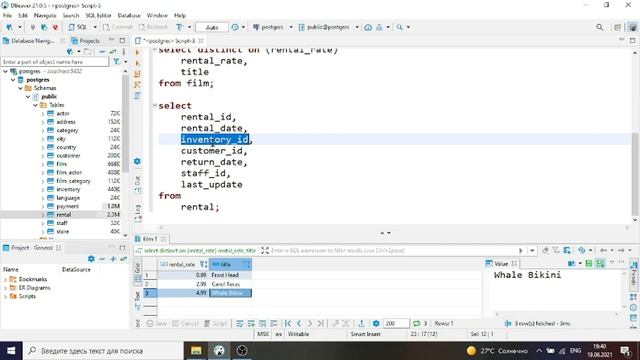
Task: Click the transaction log clock icon
Action: click(235, 27)
